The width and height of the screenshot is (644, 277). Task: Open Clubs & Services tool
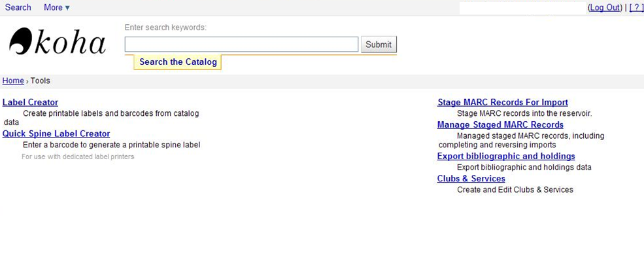coord(471,179)
